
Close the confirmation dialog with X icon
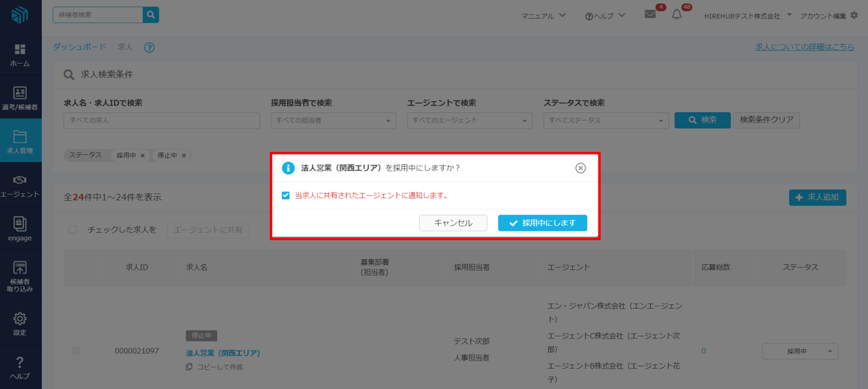click(x=580, y=168)
